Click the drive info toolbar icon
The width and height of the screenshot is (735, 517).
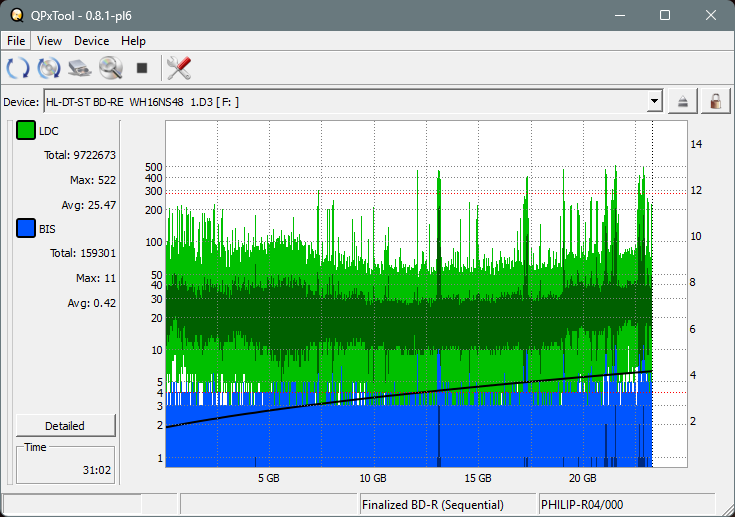pyautogui.click(x=80, y=68)
